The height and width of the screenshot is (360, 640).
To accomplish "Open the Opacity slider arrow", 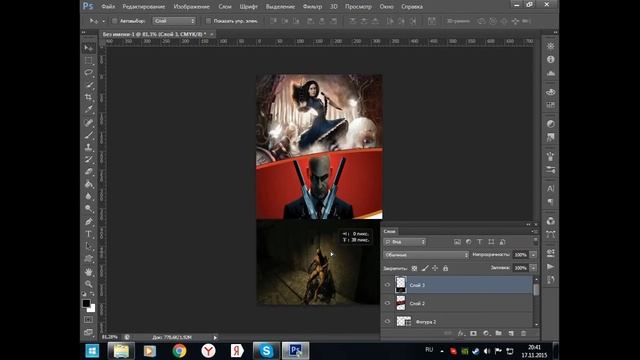I will [533, 255].
